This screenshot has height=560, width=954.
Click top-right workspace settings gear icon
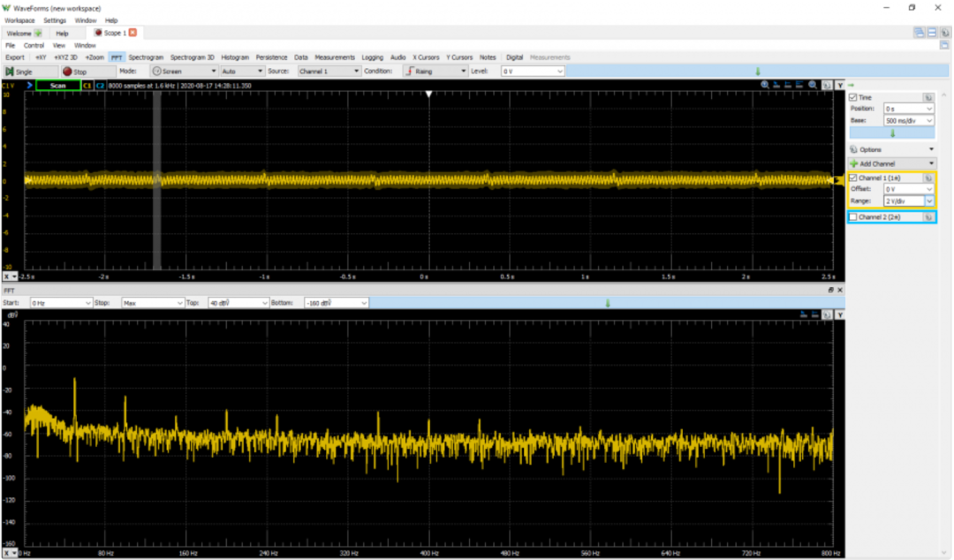pyautogui.click(x=945, y=33)
